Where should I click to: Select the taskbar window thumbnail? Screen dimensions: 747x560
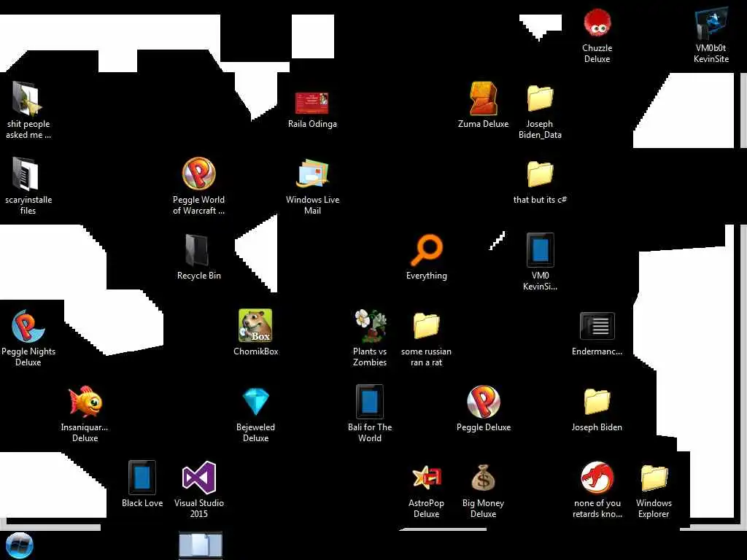(x=201, y=545)
